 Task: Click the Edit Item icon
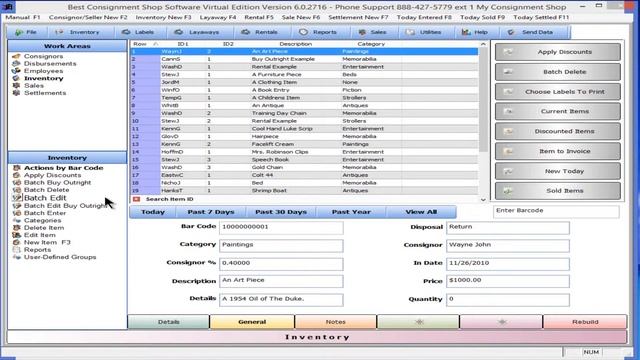16,235
